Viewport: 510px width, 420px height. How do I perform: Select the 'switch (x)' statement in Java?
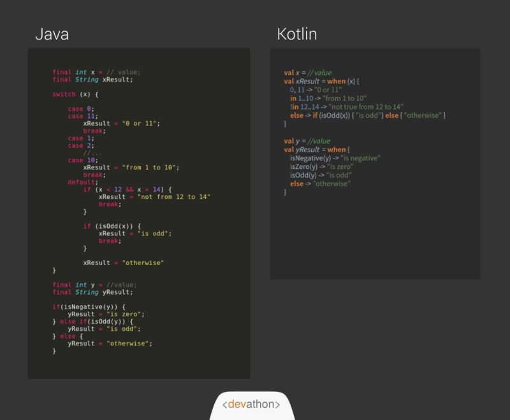click(x=75, y=94)
